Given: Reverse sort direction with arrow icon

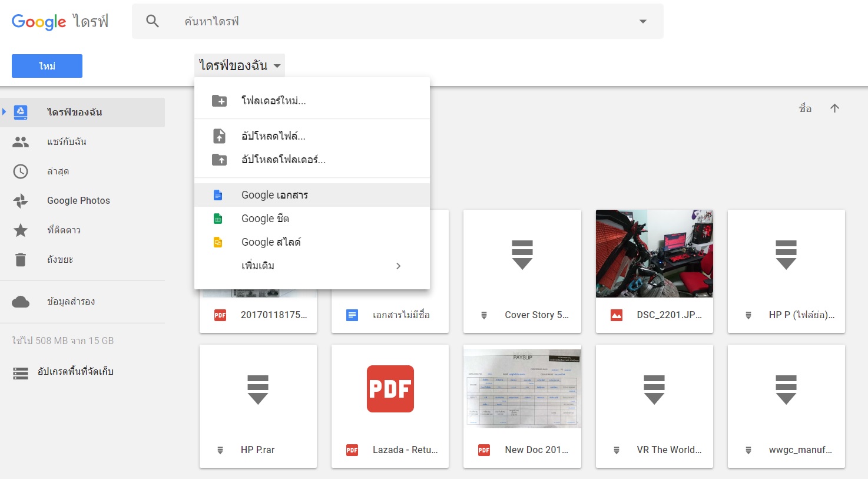Looking at the screenshot, I should pyautogui.click(x=834, y=108).
